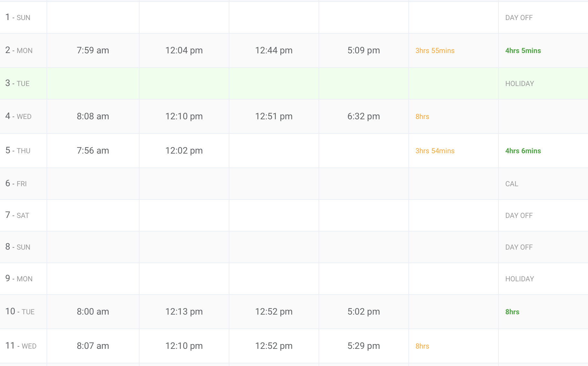This screenshot has width=588, height=366.
Task: Select the 6:32 pm clock-out time
Action: pyautogui.click(x=363, y=116)
